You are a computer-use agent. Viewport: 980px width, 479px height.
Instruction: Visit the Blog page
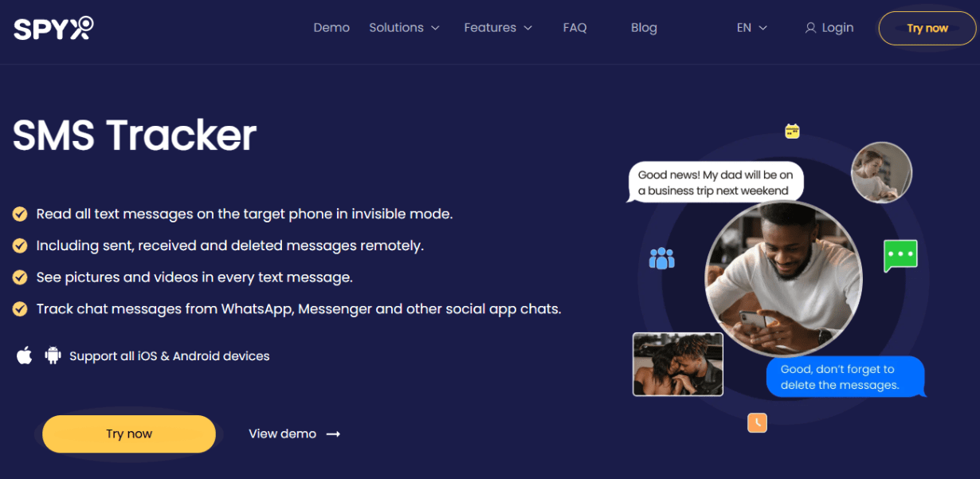click(x=644, y=28)
